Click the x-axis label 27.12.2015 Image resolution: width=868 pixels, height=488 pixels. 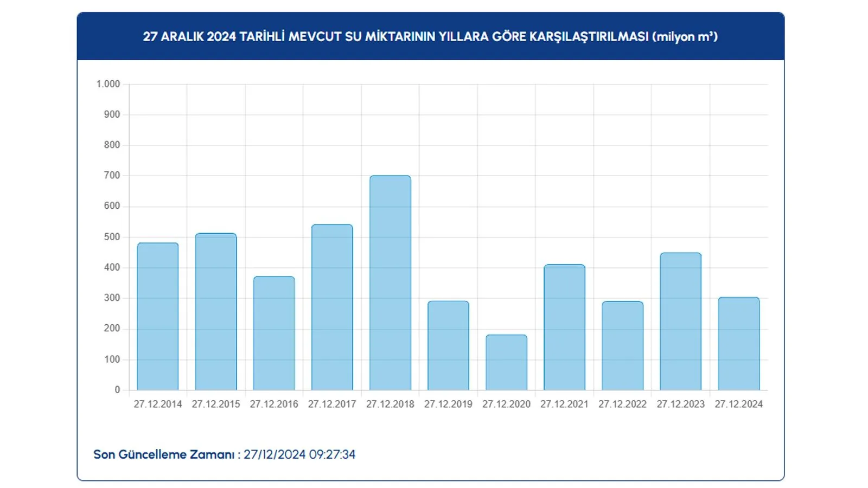[x=216, y=404]
